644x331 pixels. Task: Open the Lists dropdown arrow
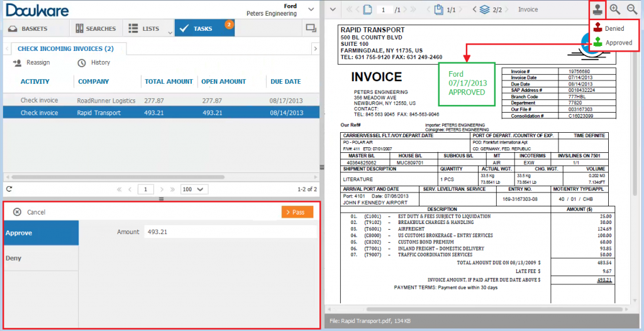pos(170,31)
